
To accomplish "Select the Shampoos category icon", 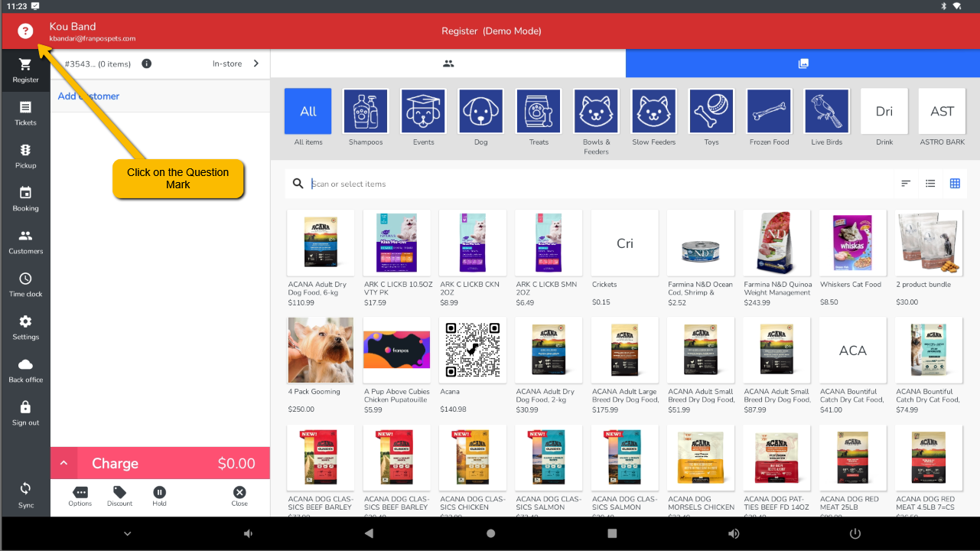I will [366, 112].
